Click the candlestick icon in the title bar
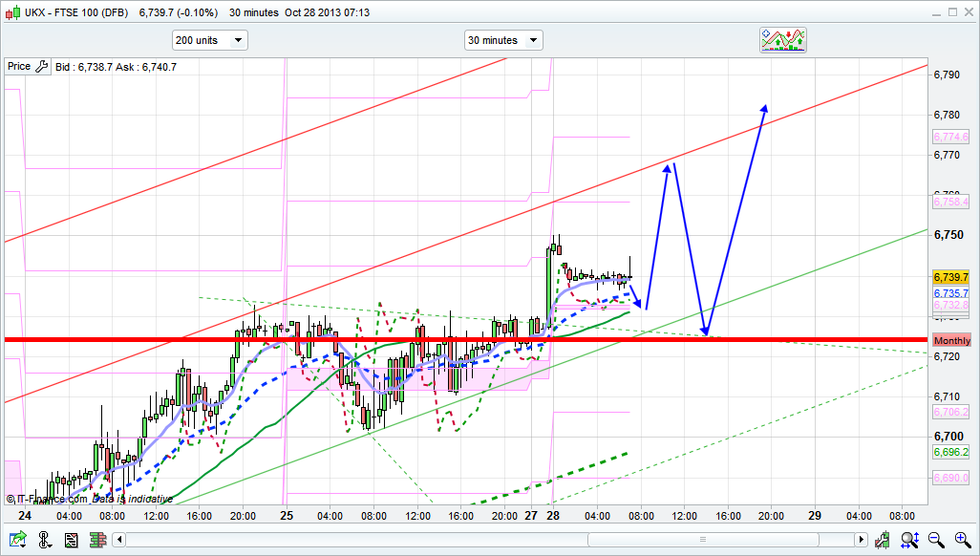Viewport: 980px width, 556px height. [x=12, y=12]
